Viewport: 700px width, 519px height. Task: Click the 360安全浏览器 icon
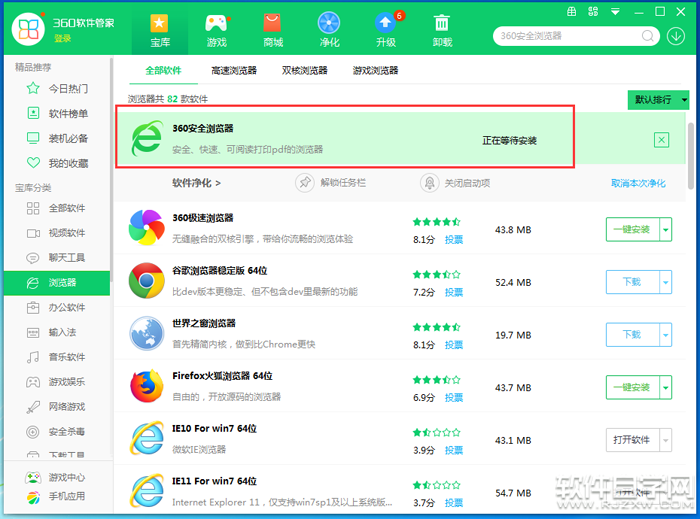point(147,138)
